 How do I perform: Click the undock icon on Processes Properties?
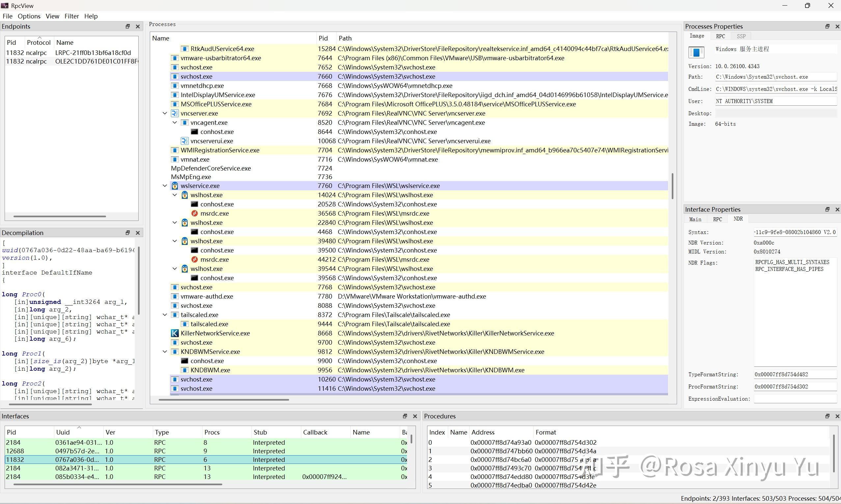point(827,26)
